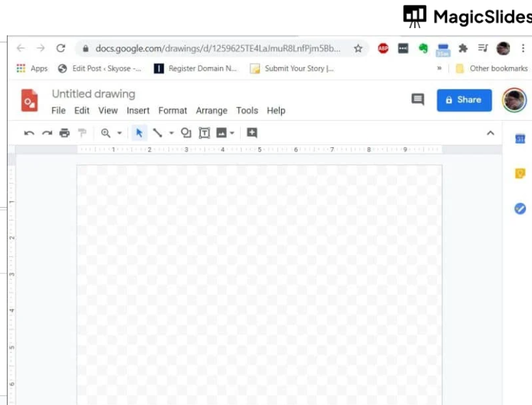Open Google Tasks in the side panel
This screenshot has height=405, width=532.
520,208
